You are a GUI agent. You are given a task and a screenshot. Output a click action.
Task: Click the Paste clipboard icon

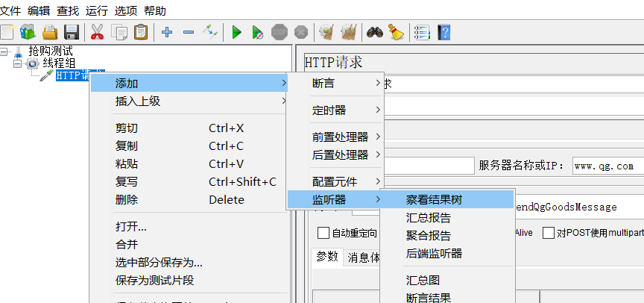pos(141,31)
